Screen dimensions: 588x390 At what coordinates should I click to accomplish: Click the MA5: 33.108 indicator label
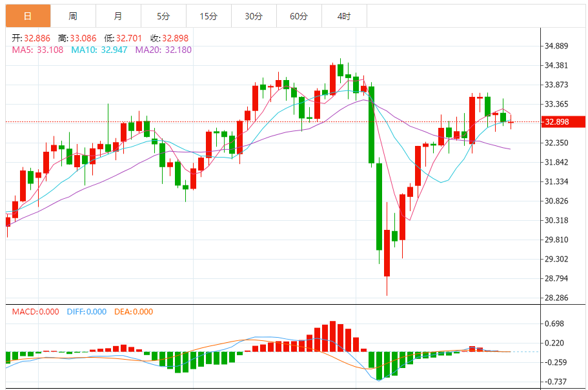[37, 50]
